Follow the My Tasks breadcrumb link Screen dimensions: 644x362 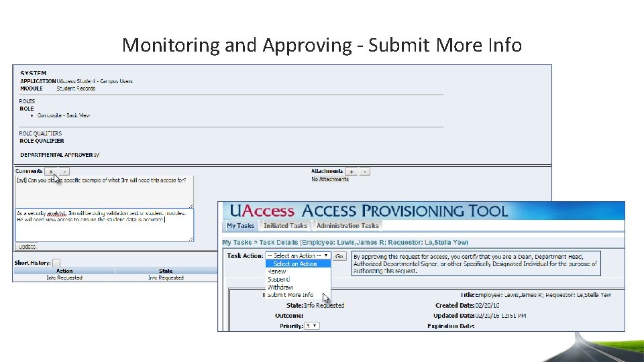(x=237, y=243)
